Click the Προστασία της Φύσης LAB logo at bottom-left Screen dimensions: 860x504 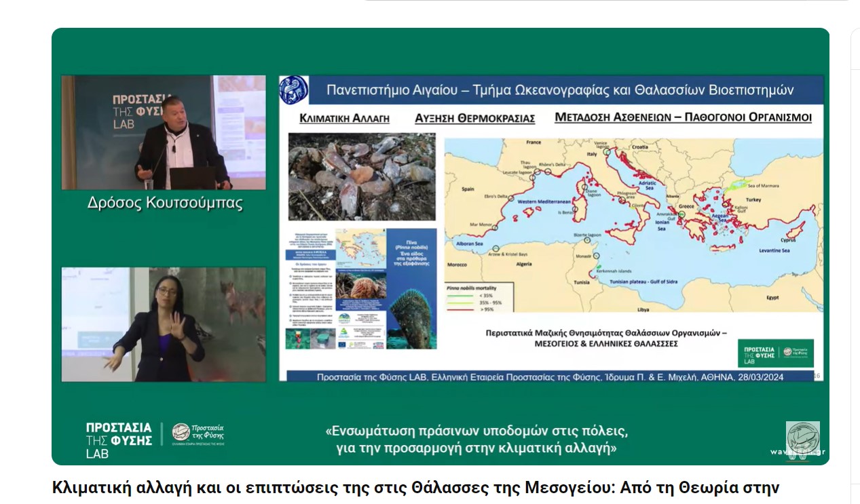[118, 440]
